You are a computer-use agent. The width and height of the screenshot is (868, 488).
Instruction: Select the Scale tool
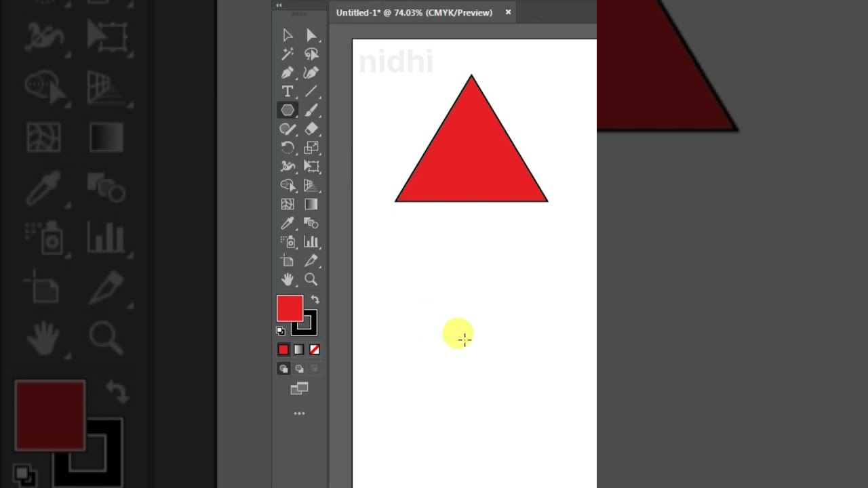[311, 148]
